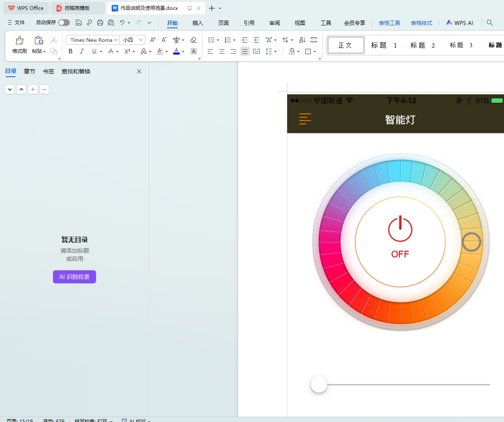This screenshot has height=422, width=504.
Task: Close the navigation pane
Action: click(139, 71)
